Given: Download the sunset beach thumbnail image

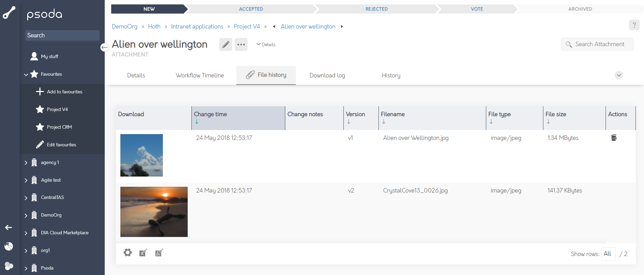Looking at the screenshot, I should click(154, 212).
